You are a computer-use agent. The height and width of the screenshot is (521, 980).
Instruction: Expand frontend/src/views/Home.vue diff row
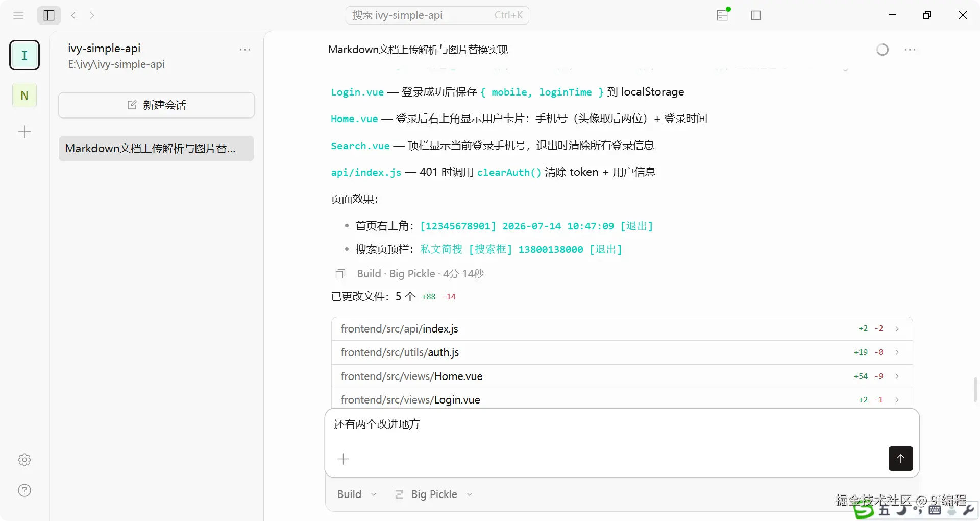pos(622,376)
